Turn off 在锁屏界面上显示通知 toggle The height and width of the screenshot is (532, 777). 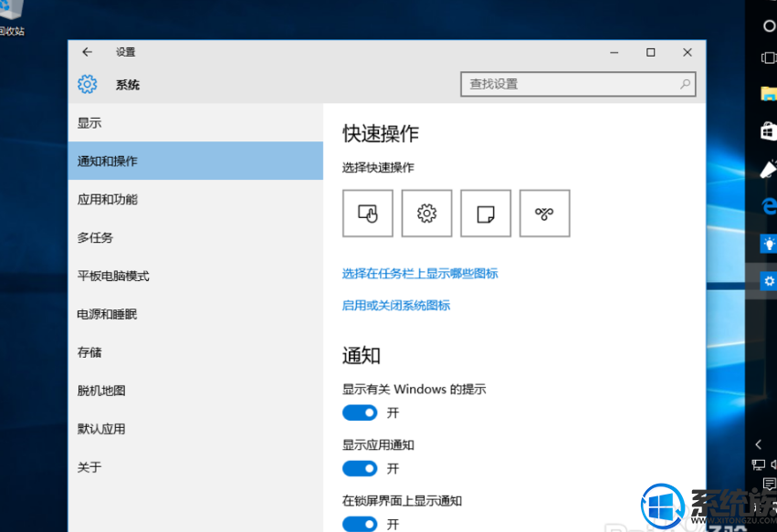pos(360,524)
